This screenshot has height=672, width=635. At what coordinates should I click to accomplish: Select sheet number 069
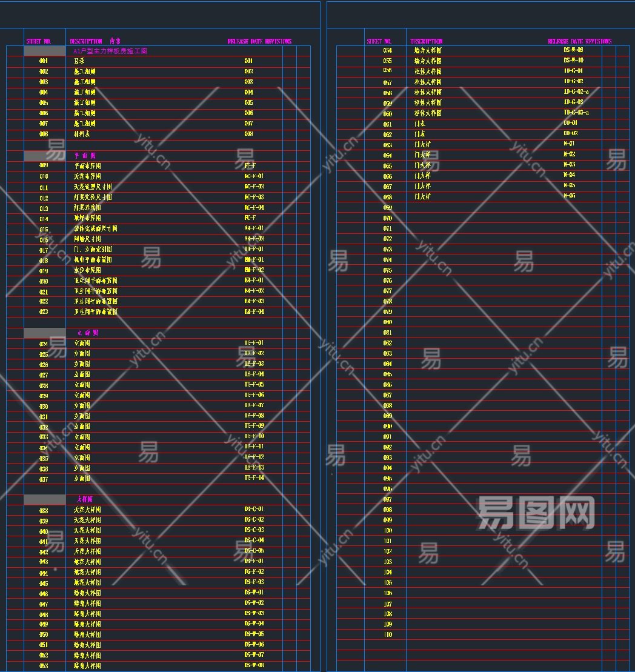(388, 207)
